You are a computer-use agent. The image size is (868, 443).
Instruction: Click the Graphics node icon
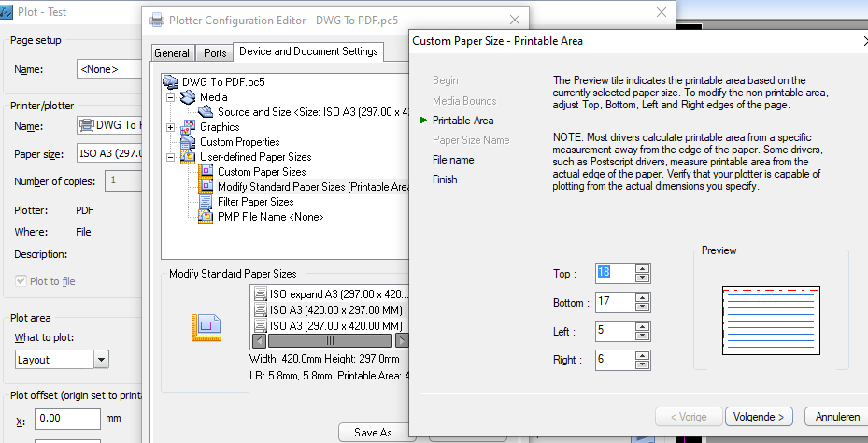tap(190, 127)
